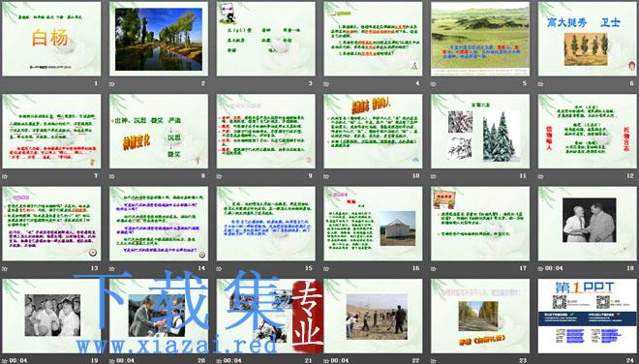Image resolution: width=639 pixels, height=364 pixels.
Task: Click the star icon beneath slide 23
Action: (433, 361)
